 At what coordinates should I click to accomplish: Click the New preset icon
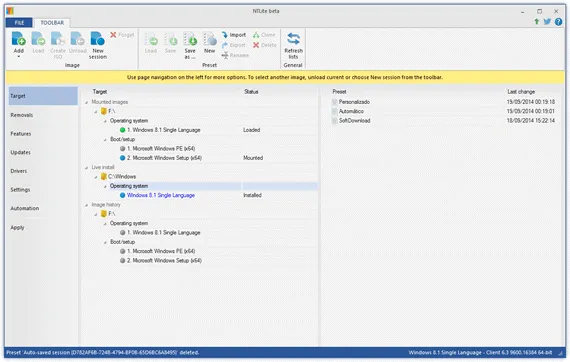pyautogui.click(x=209, y=39)
